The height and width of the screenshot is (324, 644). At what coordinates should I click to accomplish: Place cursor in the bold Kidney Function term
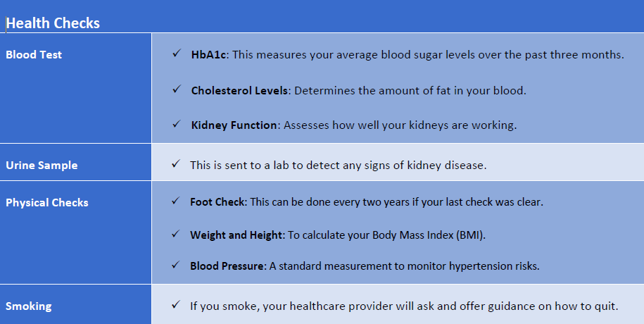click(234, 125)
